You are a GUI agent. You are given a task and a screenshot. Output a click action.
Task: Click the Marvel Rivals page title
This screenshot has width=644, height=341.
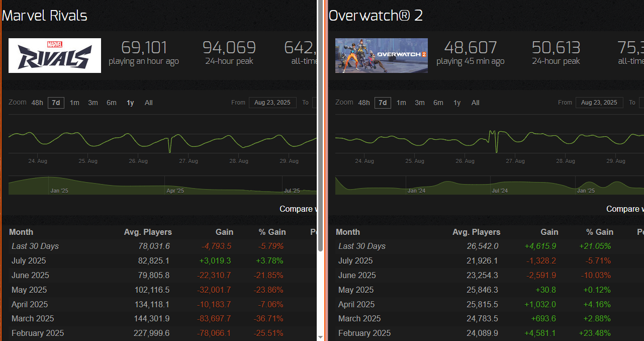45,16
